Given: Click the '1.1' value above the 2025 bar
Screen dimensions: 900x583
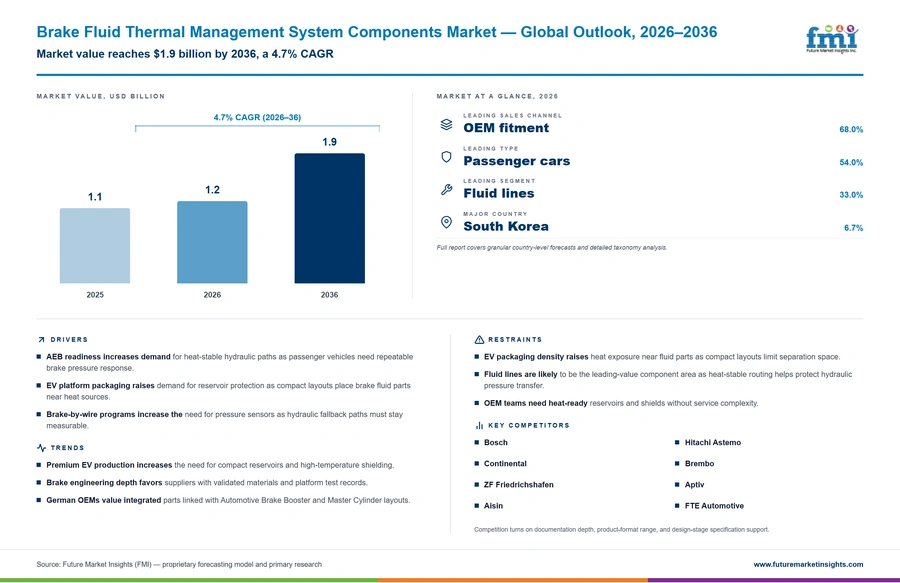Looking at the screenshot, I should 95,197.
